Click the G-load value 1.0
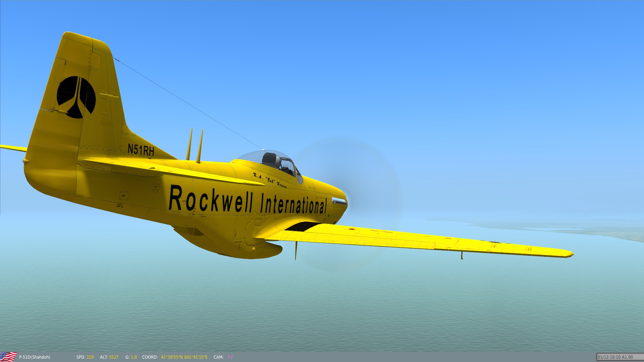The image size is (644, 362). point(134,357)
